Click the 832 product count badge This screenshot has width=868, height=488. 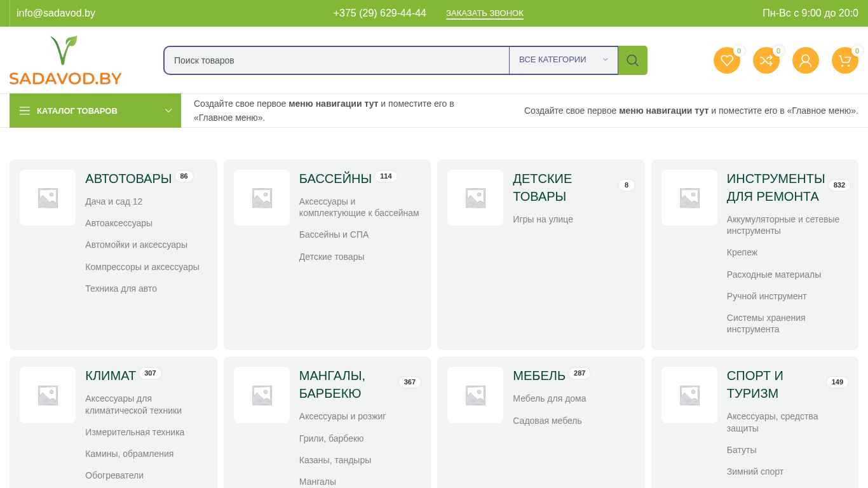point(839,185)
